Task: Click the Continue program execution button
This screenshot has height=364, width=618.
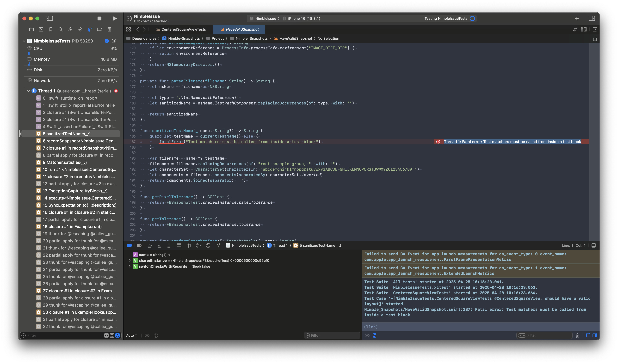Action: [139, 246]
